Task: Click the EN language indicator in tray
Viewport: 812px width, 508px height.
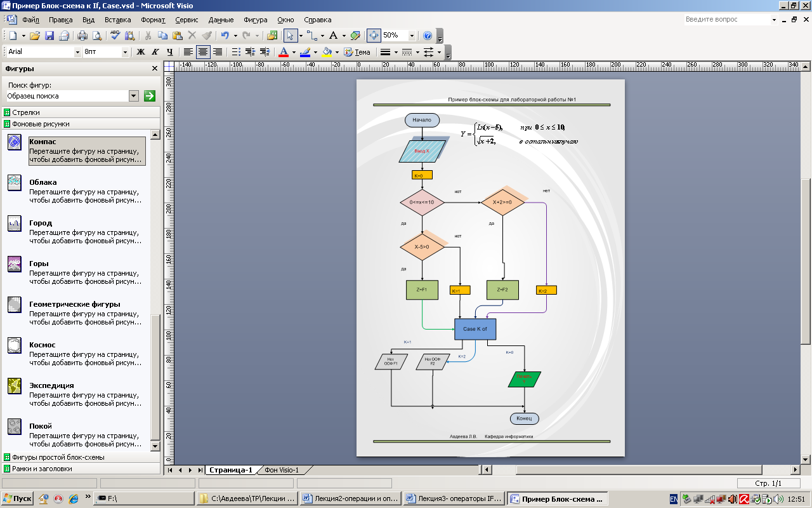Action: tap(674, 499)
